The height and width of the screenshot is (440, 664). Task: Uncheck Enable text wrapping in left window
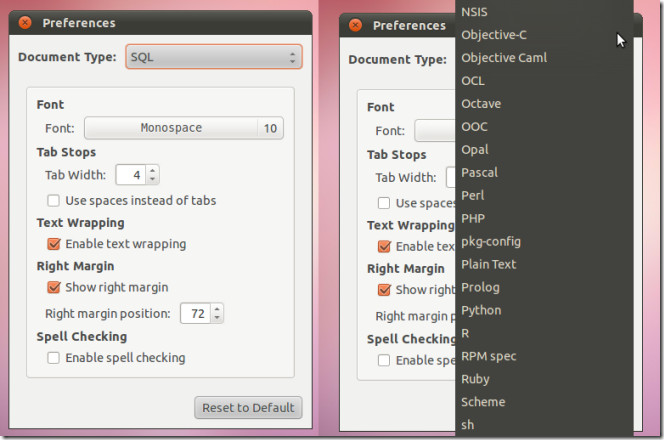click(x=53, y=244)
